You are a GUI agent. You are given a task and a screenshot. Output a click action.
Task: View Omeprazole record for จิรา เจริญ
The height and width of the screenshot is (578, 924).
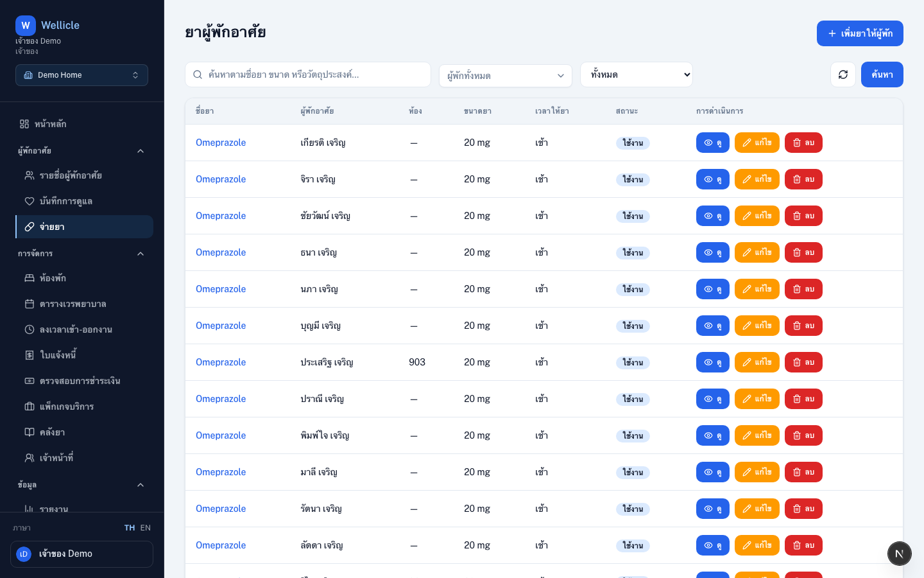point(713,179)
